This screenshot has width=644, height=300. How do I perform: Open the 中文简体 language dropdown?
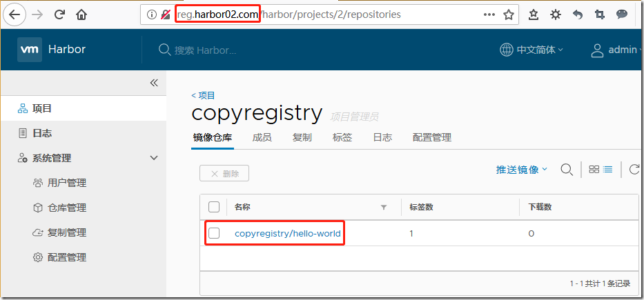click(x=531, y=50)
